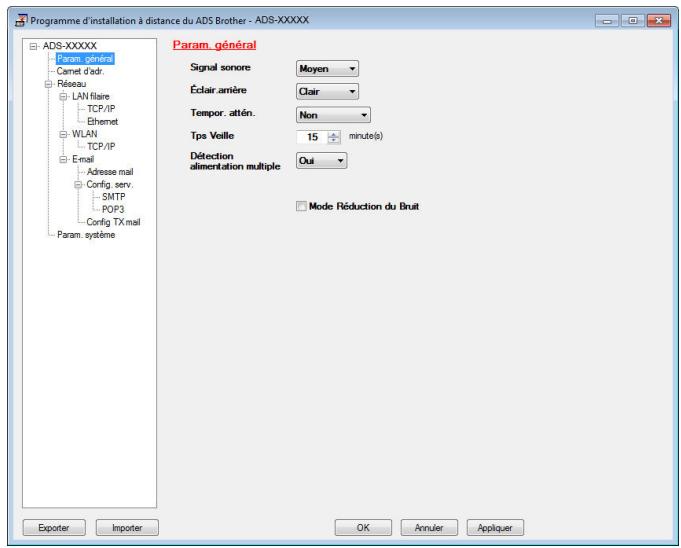Collapse the Réseau tree node
Image resolution: width=681 pixels, height=548 pixels.
coord(48,84)
